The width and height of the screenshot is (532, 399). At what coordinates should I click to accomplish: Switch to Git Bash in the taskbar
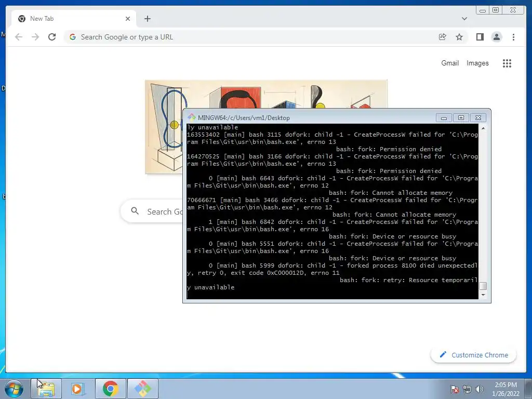142,389
